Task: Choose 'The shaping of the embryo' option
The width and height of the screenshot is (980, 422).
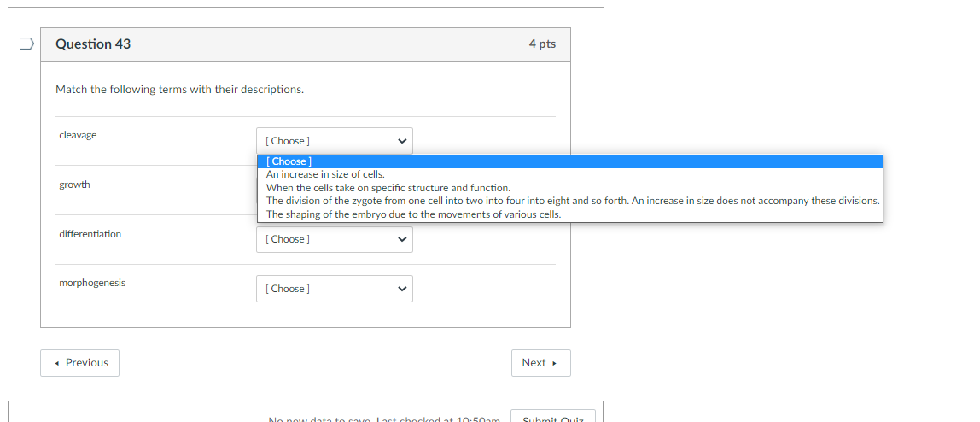Action: [570, 214]
